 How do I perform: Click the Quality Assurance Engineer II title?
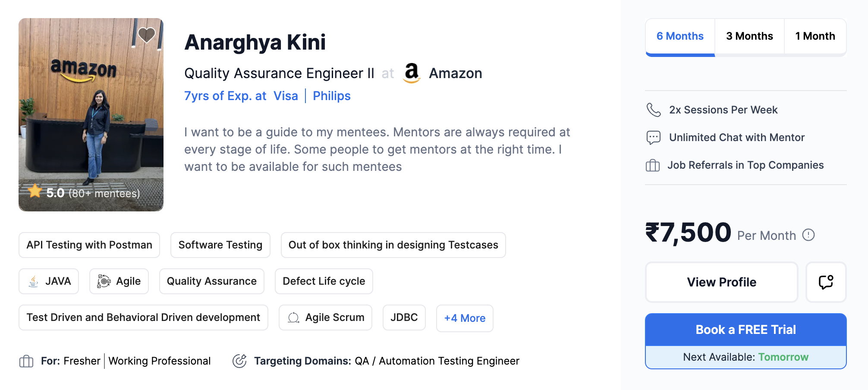(x=279, y=73)
